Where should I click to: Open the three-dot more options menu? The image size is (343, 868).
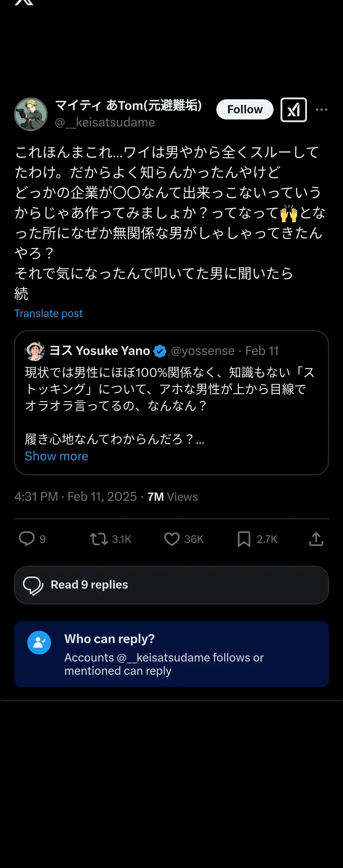coord(321,110)
